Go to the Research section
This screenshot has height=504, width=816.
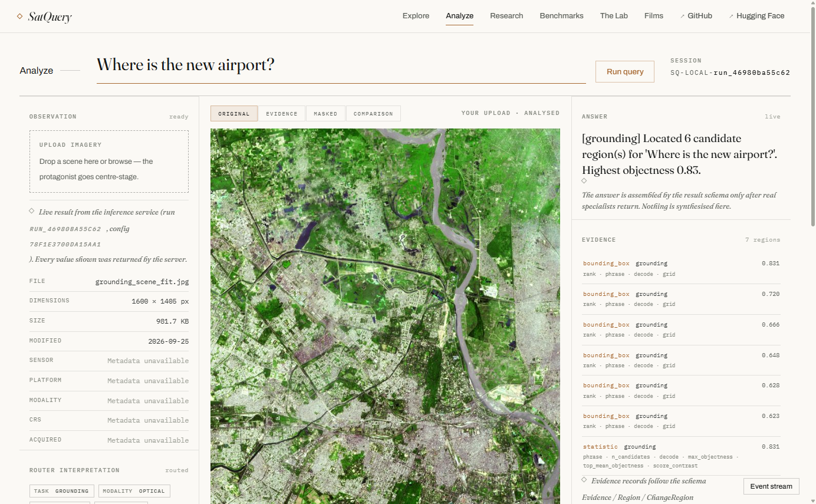point(506,16)
